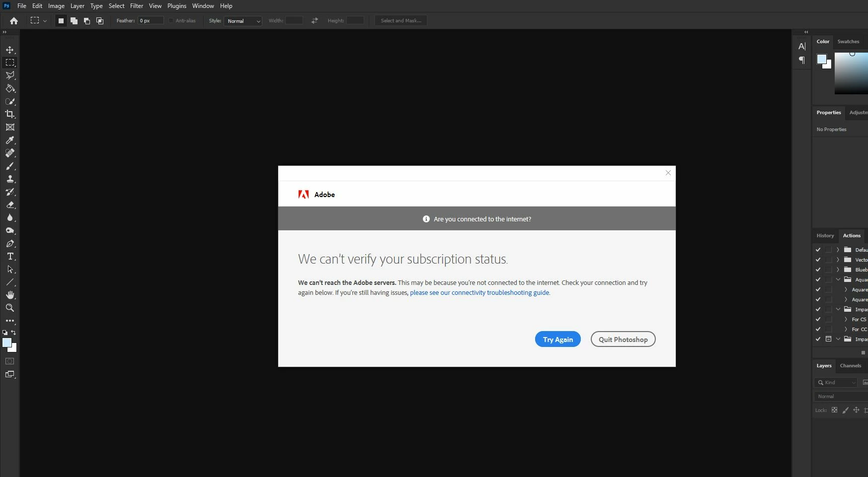Select the Paint Bucket tool
This screenshot has width=868, height=477.
pos(10,88)
